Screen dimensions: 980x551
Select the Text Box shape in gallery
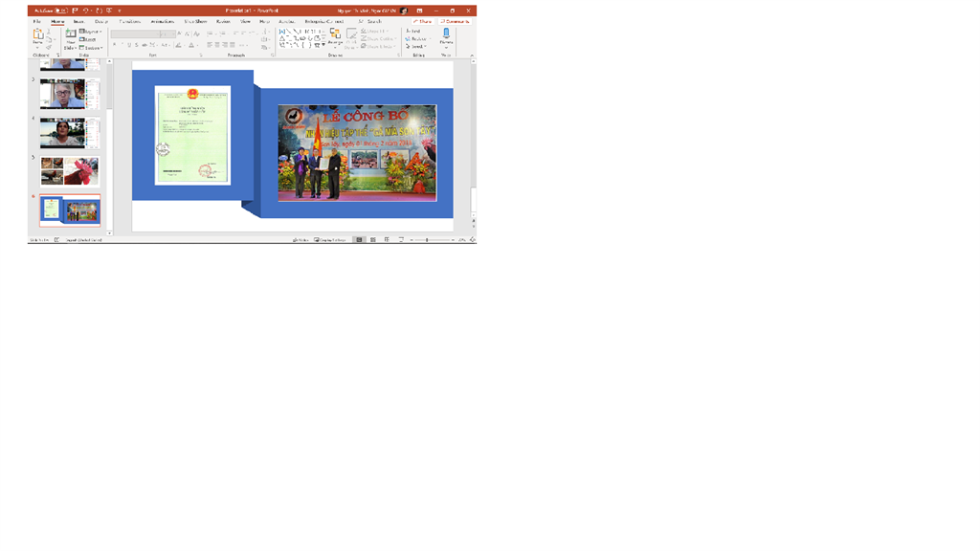[282, 31]
